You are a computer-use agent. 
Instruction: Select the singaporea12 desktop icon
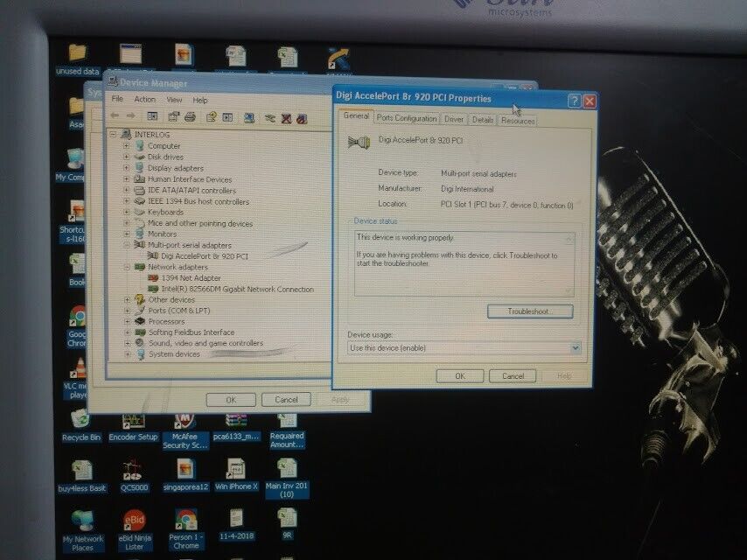[x=185, y=475]
